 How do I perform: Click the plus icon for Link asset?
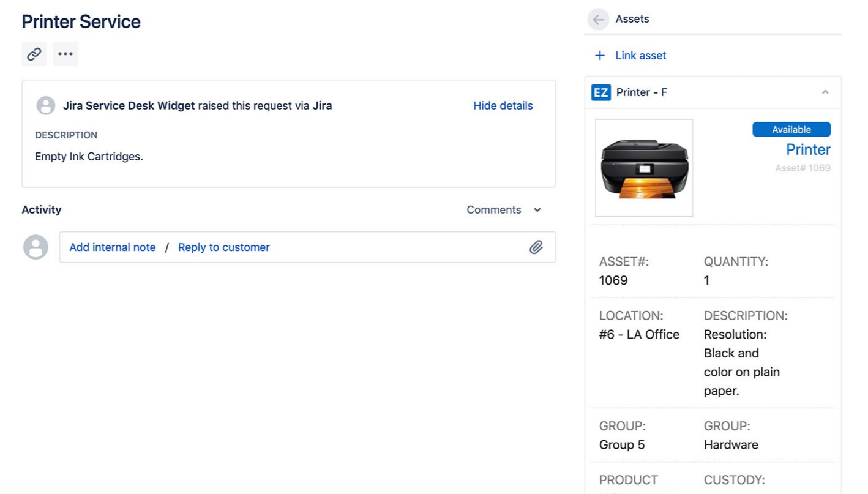pyautogui.click(x=600, y=56)
